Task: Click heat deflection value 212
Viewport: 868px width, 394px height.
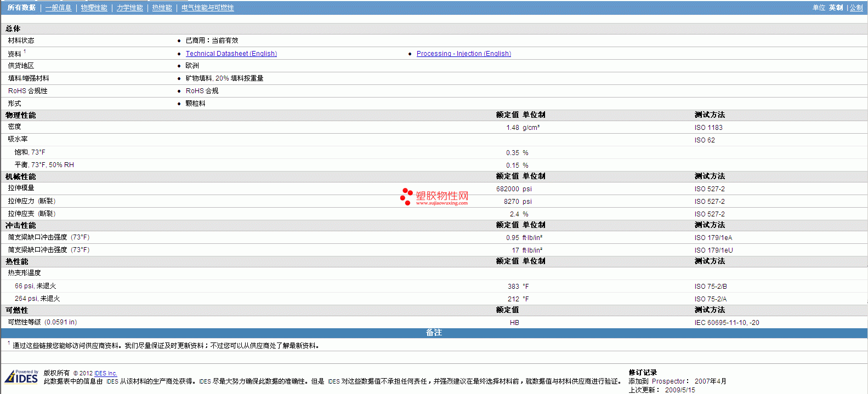Action: coord(513,299)
